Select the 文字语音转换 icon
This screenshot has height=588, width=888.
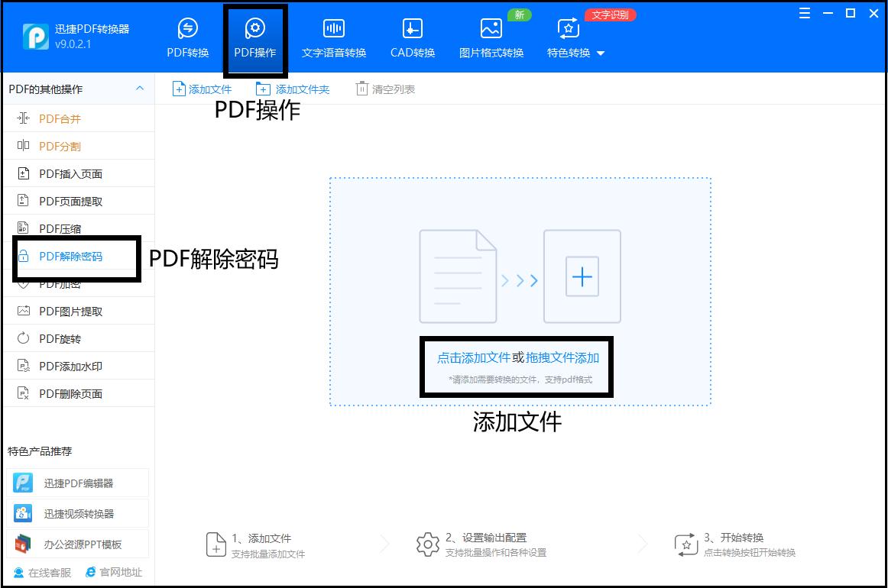(x=335, y=37)
